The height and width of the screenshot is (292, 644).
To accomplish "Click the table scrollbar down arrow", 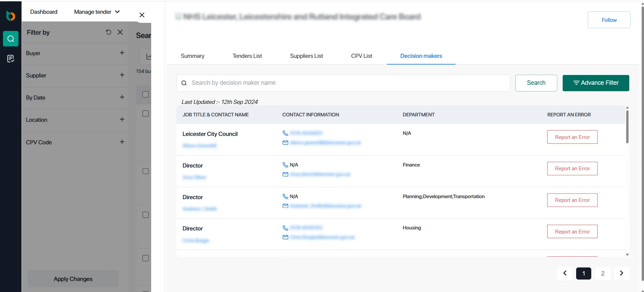I will pos(627,255).
